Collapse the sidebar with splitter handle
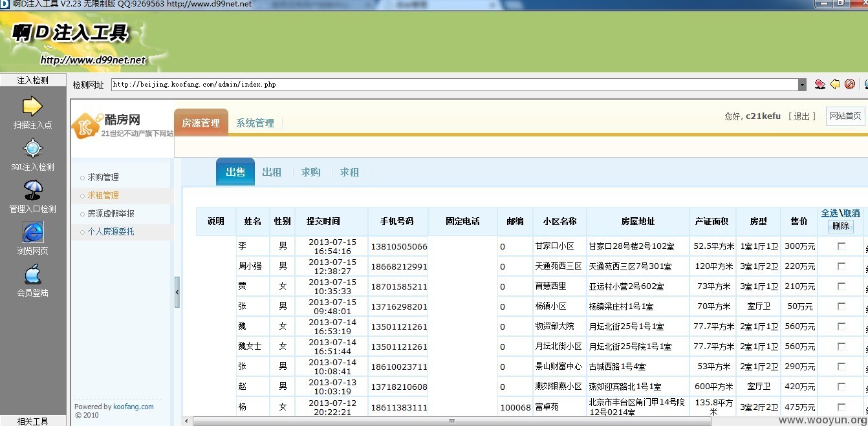The height and width of the screenshot is (426, 868). pos(177,292)
